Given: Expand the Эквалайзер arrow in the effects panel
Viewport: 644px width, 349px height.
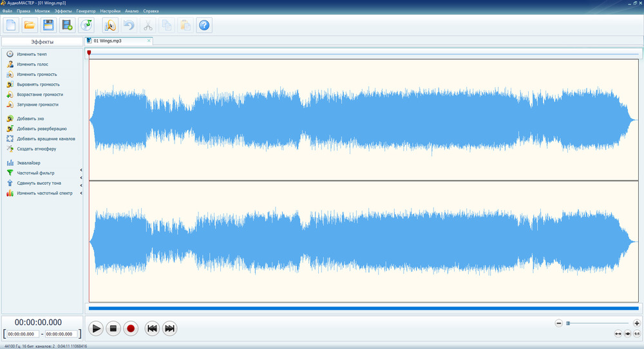Looking at the screenshot, I should pos(81,169).
